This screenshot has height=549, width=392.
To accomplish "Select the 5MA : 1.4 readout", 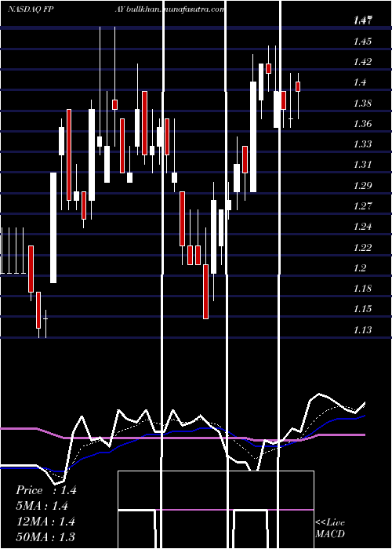I will click(42, 506).
